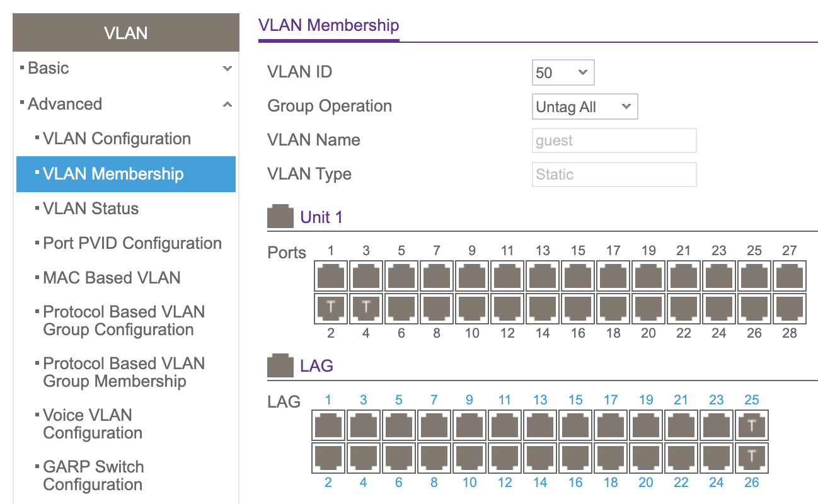818x504 pixels.
Task: Click LAG 26 tagged port icon
Action: pyautogui.click(x=752, y=456)
